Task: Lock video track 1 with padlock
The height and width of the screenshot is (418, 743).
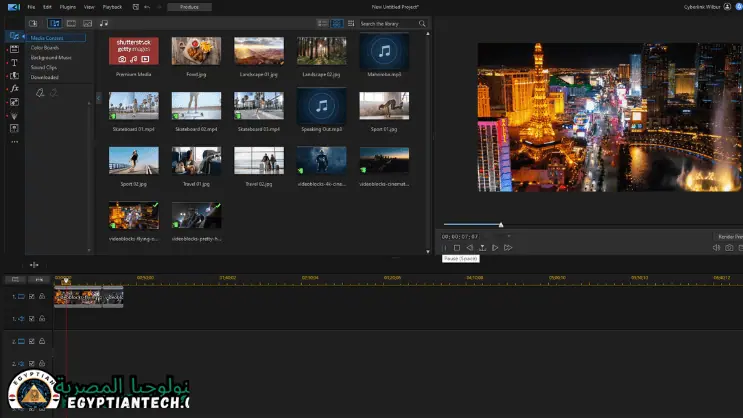Action: (x=41, y=297)
